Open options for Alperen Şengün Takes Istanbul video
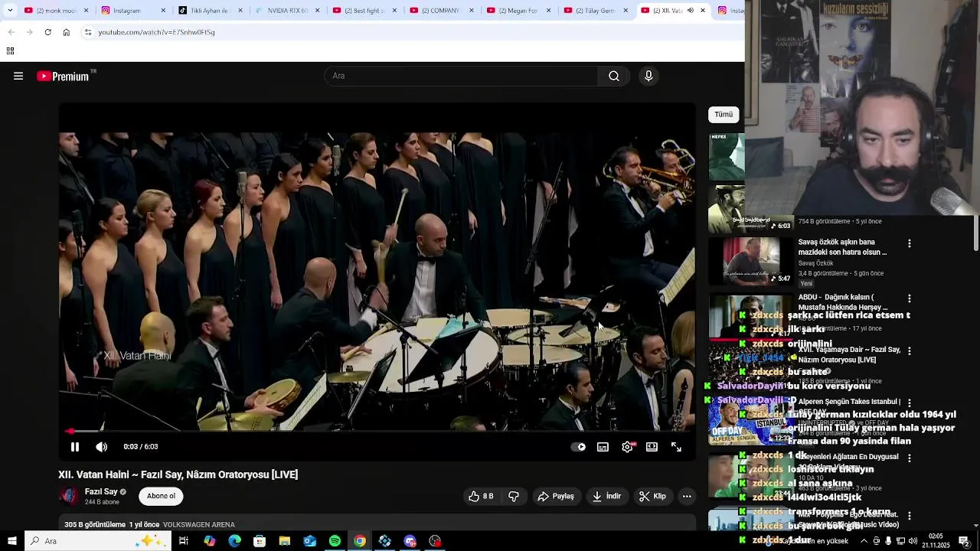Screen dimensions: 980x551 pos(910,403)
